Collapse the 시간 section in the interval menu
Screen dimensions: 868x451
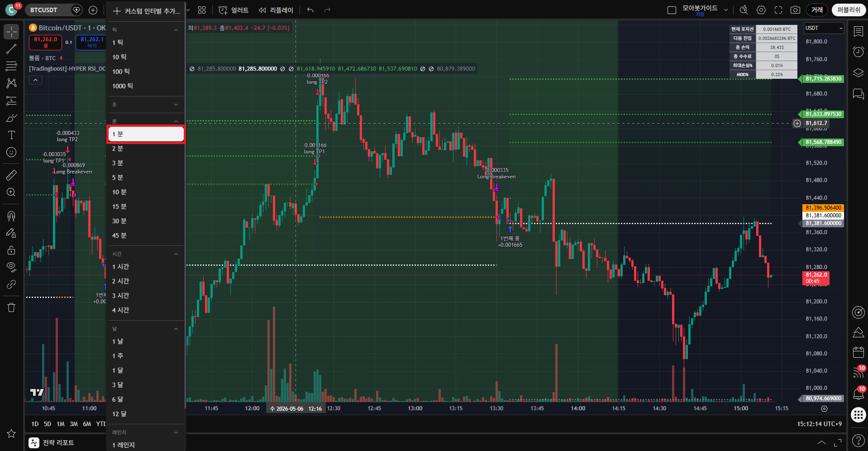point(176,254)
